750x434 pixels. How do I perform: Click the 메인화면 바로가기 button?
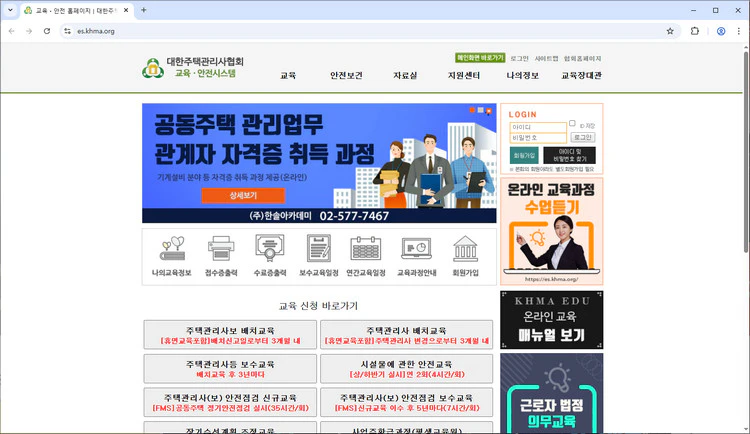pos(480,58)
